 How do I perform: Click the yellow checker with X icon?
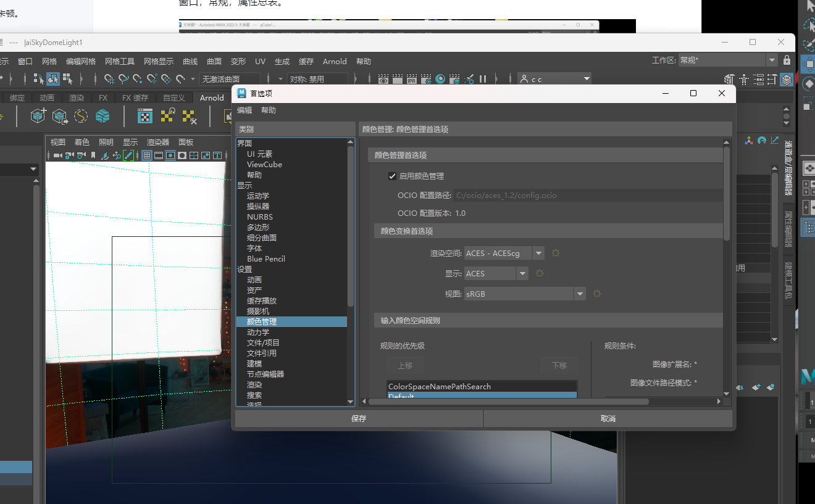point(189,116)
